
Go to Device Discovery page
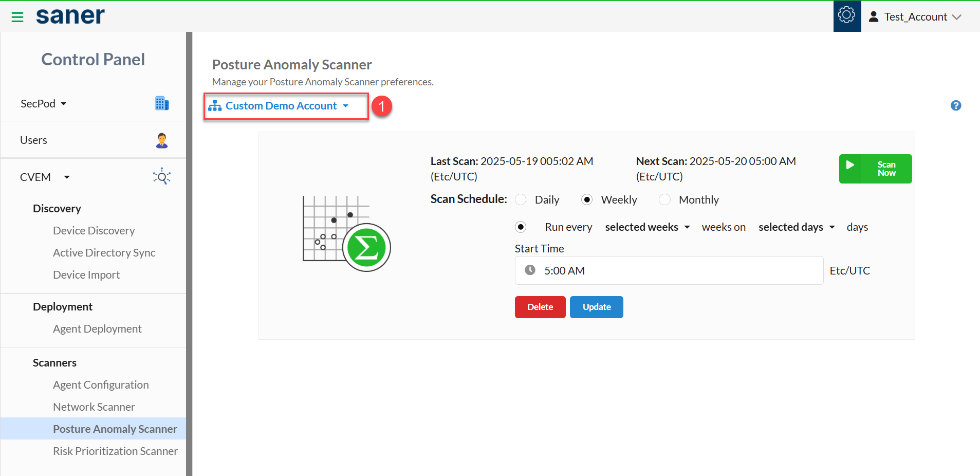(x=94, y=230)
